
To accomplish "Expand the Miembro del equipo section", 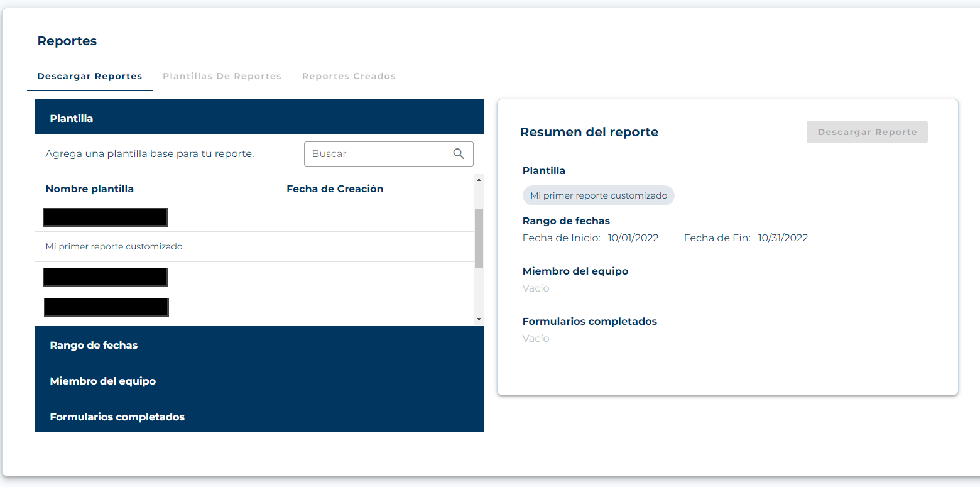I will pos(259,379).
